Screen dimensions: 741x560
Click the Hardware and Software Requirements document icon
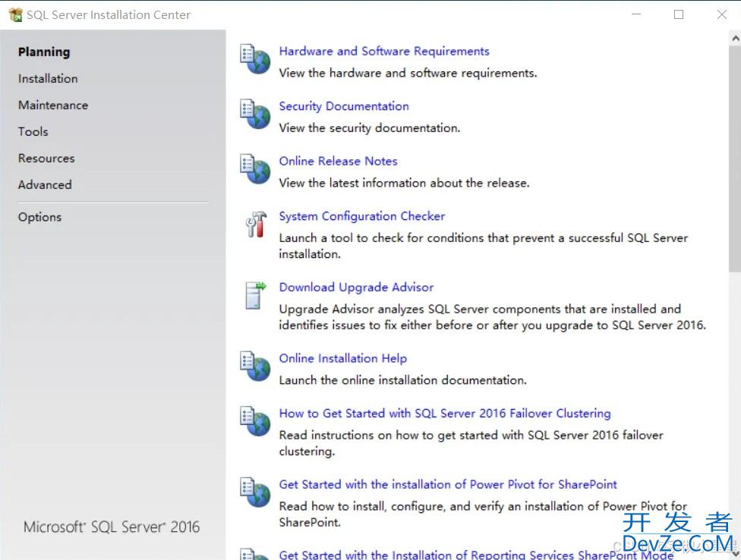pos(255,59)
